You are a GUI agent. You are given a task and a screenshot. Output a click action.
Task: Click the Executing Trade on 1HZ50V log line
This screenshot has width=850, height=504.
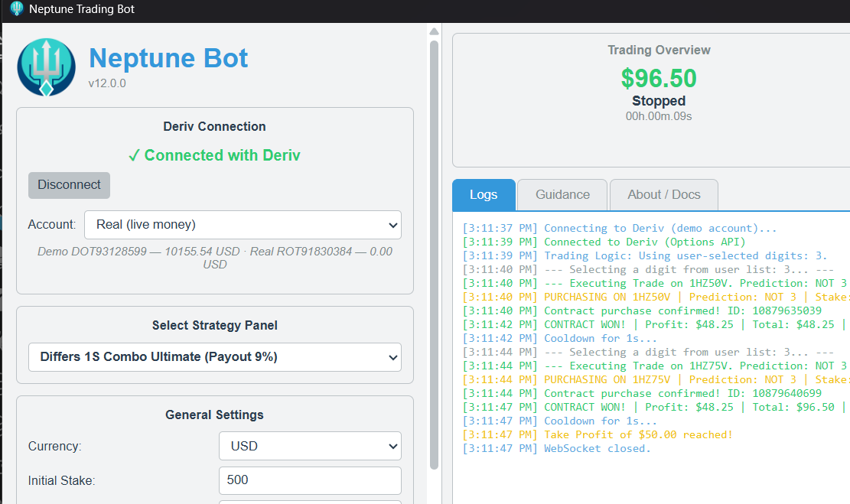click(x=654, y=284)
